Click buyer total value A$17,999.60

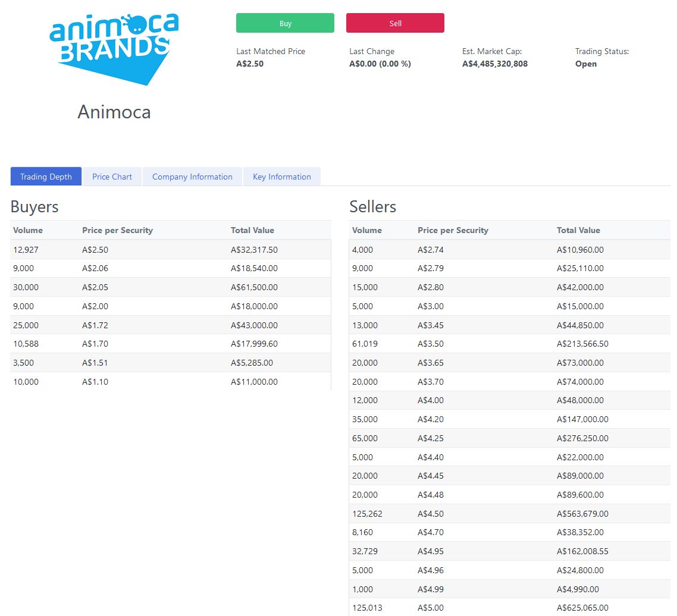pos(254,344)
